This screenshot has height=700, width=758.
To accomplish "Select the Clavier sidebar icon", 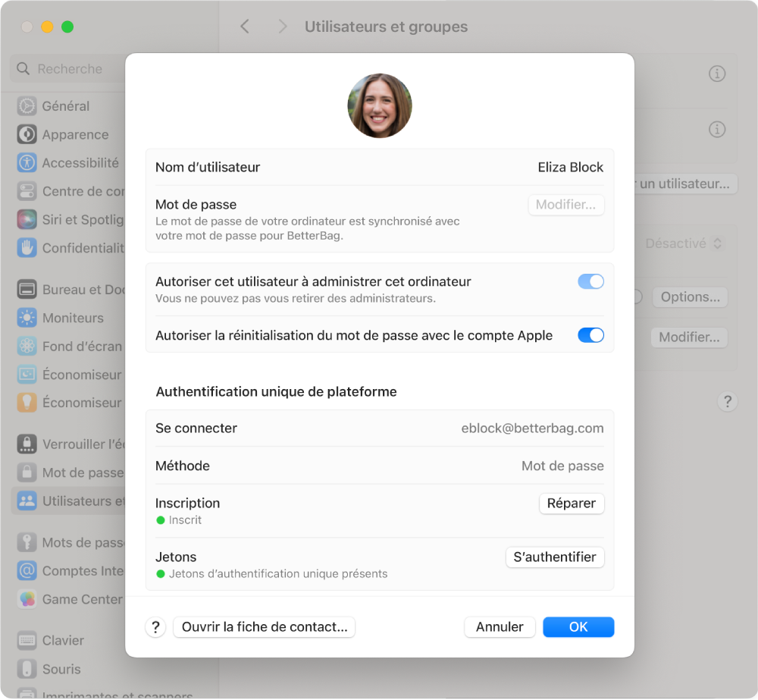I will click(x=27, y=640).
